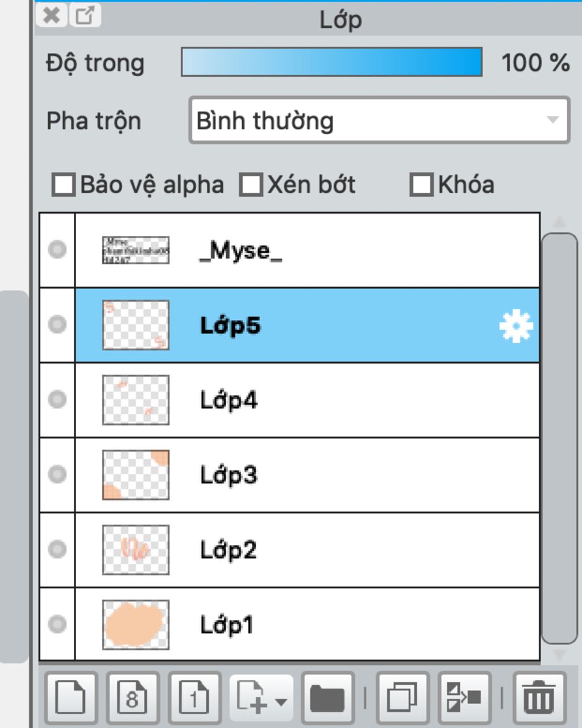Screen dimensions: 582x728
Task: Select the Lớp1 layer row
Action: (307, 625)
